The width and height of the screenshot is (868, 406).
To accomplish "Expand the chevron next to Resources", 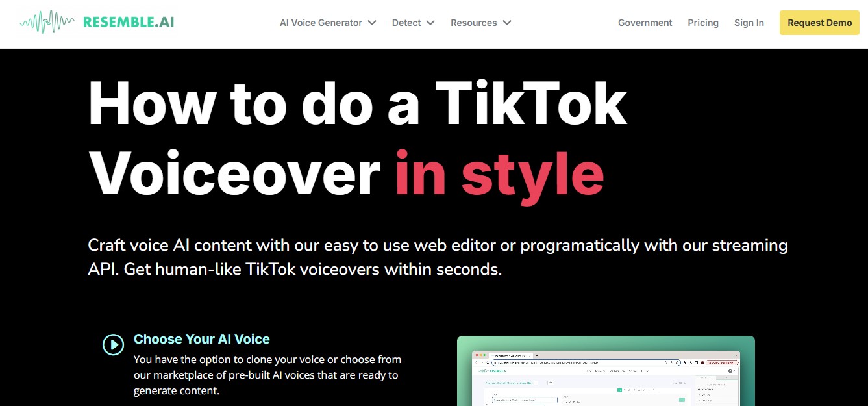I will click(x=507, y=23).
